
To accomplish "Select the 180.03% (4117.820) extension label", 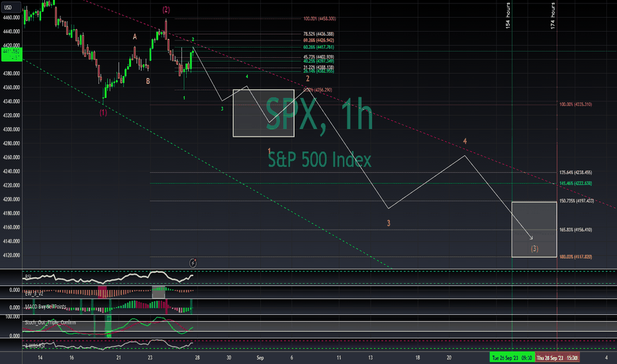I will [575, 257].
